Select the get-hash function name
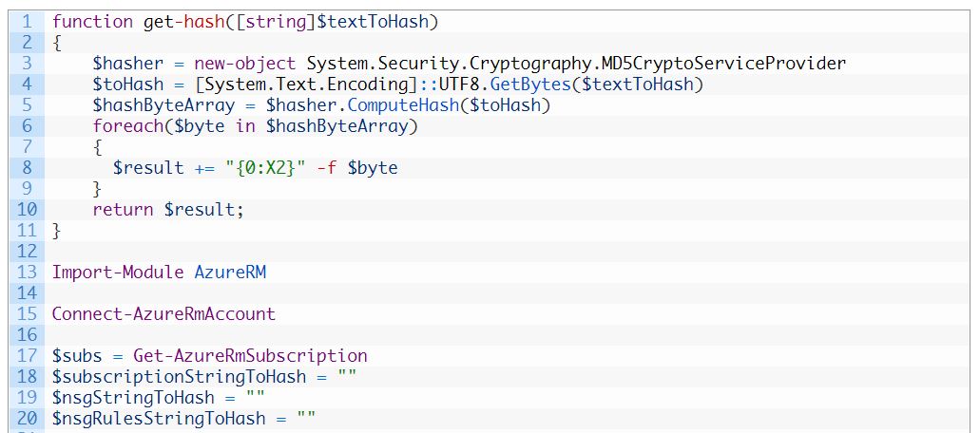Screen dimensions: 980x433 (x=183, y=22)
